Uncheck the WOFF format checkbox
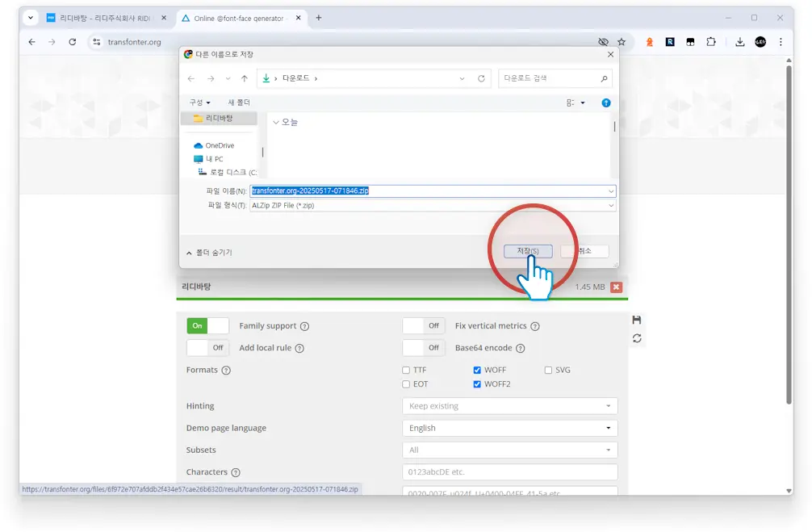Viewport: 812px width, 532px height. click(477, 370)
